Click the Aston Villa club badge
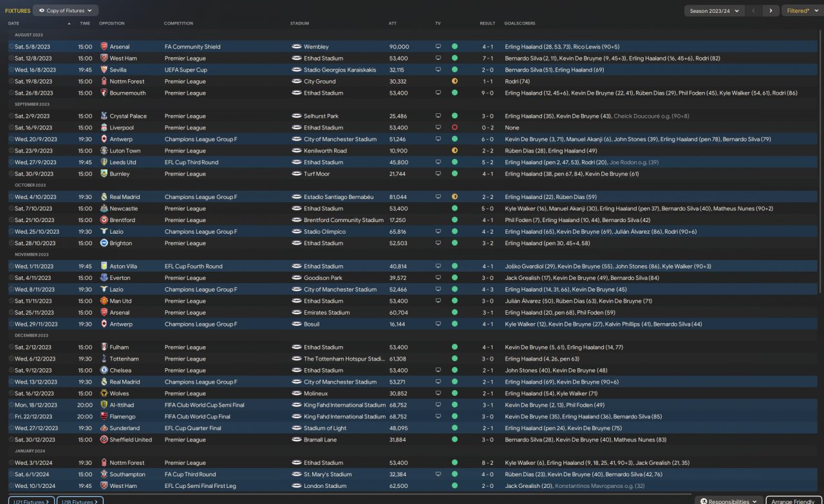 click(x=104, y=267)
